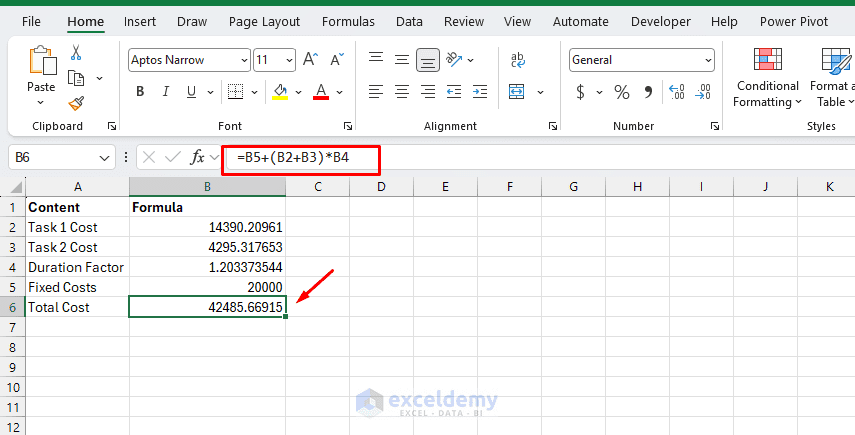Increase indent in cell
This screenshot has height=435, width=855.
[x=480, y=92]
